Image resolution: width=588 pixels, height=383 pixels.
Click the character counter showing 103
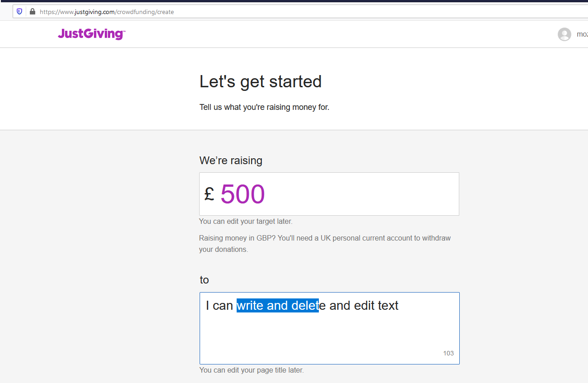click(x=448, y=353)
